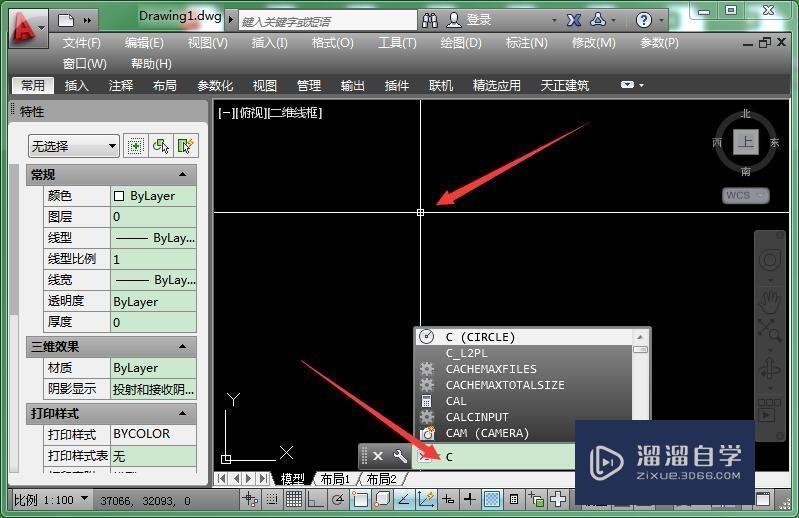Open the help question mark icon
This screenshot has height=518, width=799.
pos(644,20)
